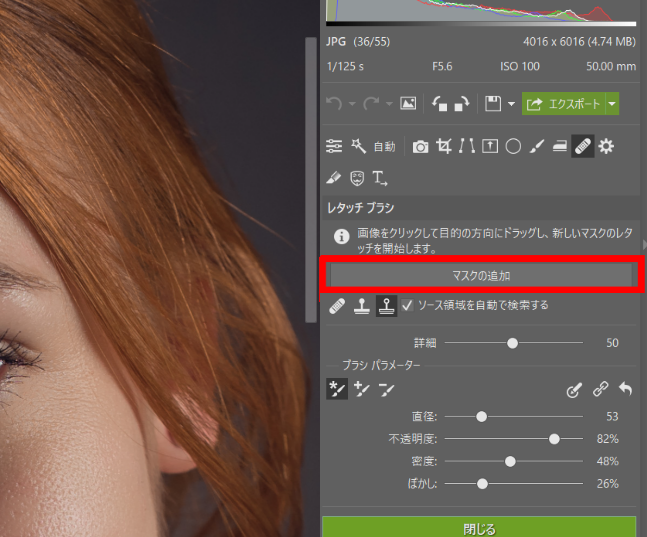Click the brush pressure settings icon
The height and width of the screenshot is (537, 647).
574,389
